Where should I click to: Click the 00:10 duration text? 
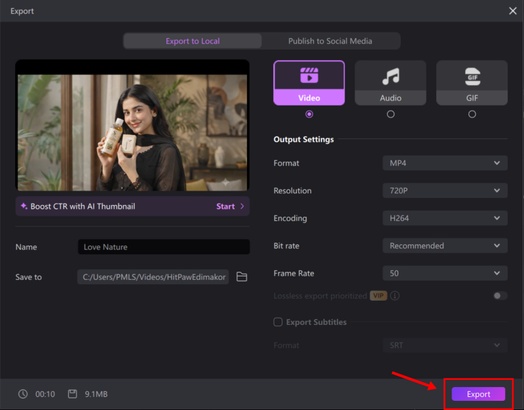45,394
